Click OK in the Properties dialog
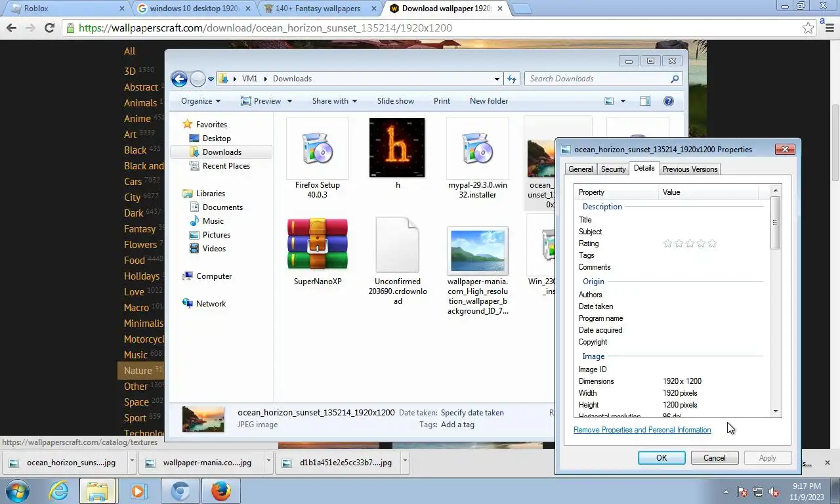This screenshot has width=840, height=504. (661, 458)
